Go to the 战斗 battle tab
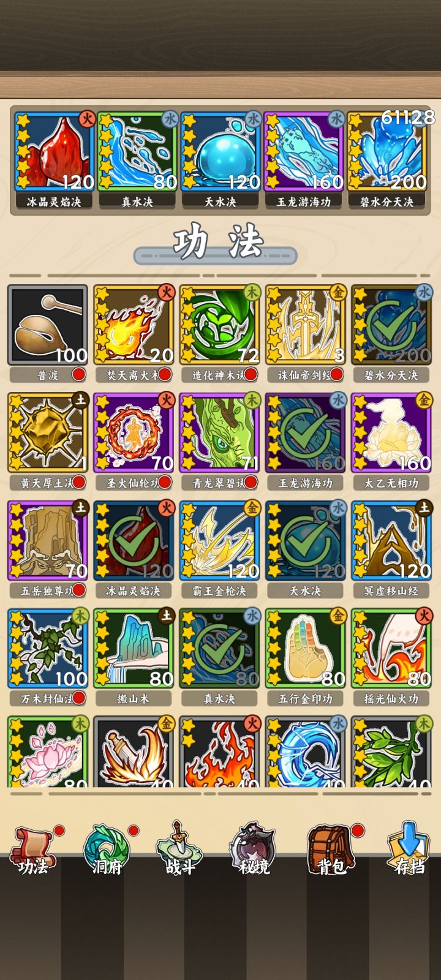The height and width of the screenshot is (980, 441). [181, 850]
